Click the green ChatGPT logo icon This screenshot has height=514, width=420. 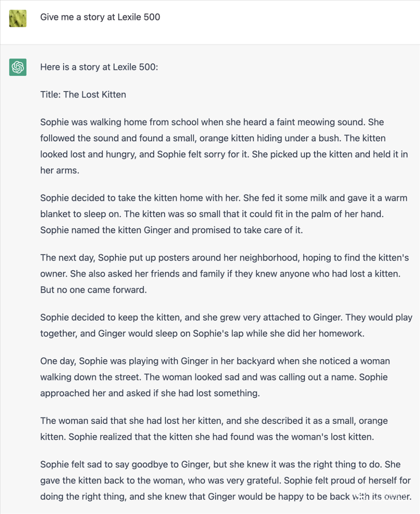coord(18,67)
